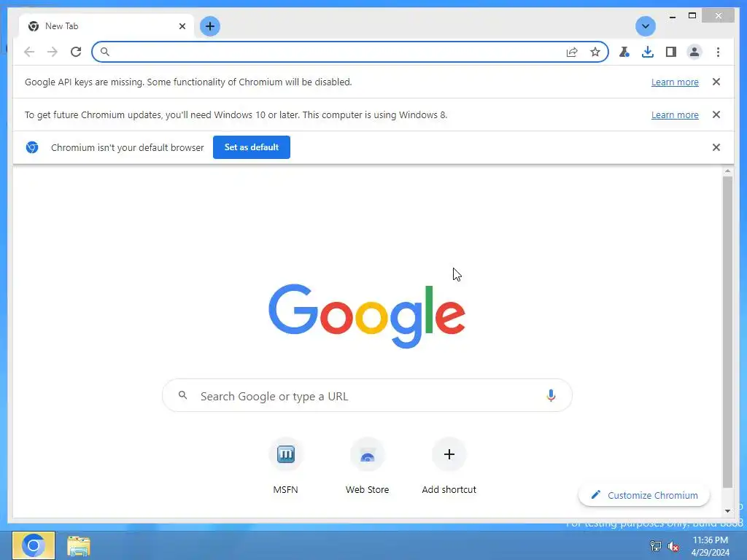The height and width of the screenshot is (560, 747).
Task: Dismiss the default browser infobar
Action: click(x=716, y=147)
